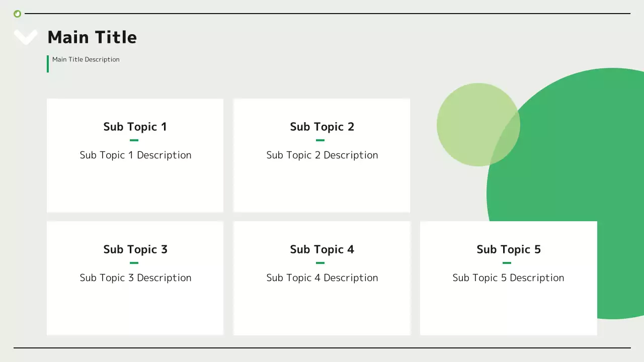
Task: Click the green dash under Sub Topic 4
Action: coord(320,263)
